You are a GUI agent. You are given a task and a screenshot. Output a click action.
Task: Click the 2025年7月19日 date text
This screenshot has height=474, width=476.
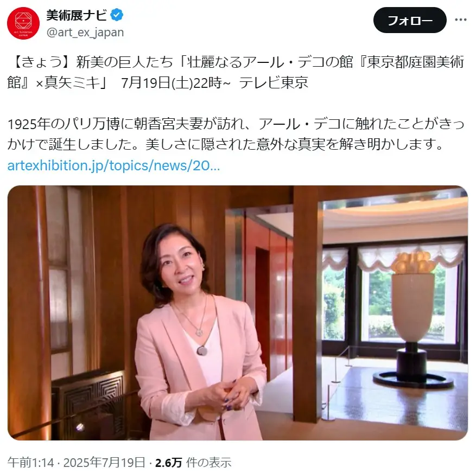point(104,463)
